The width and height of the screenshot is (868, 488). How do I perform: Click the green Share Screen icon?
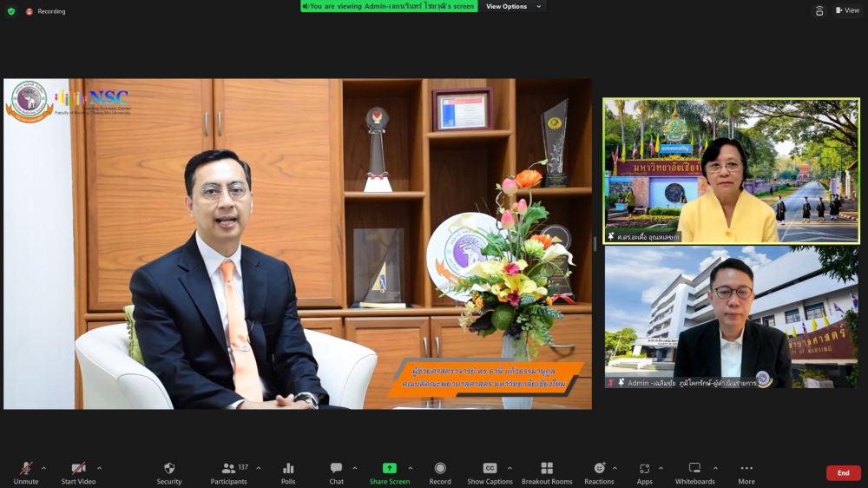pyautogui.click(x=390, y=469)
